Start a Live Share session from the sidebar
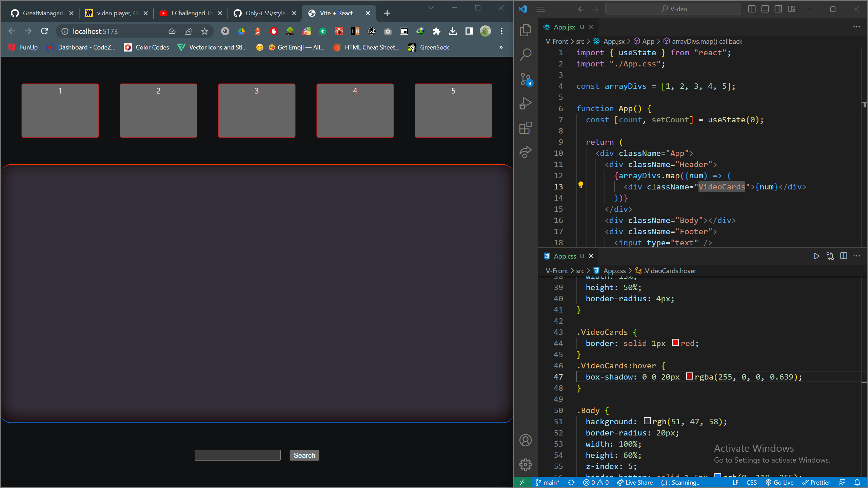This screenshot has width=868, height=488. (x=525, y=152)
